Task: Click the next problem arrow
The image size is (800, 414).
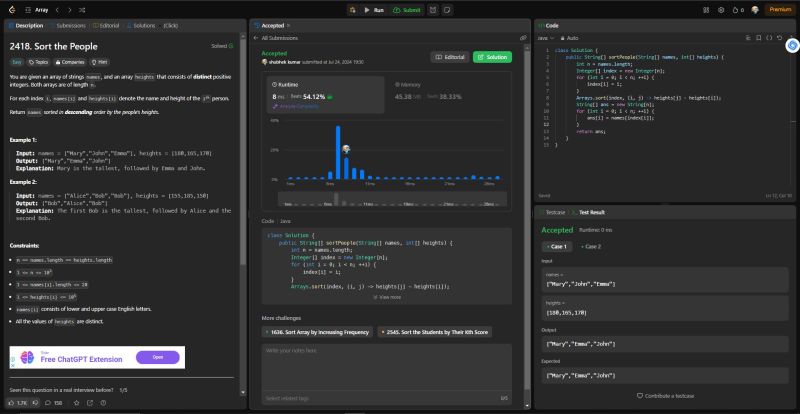Action: click(69, 8)
